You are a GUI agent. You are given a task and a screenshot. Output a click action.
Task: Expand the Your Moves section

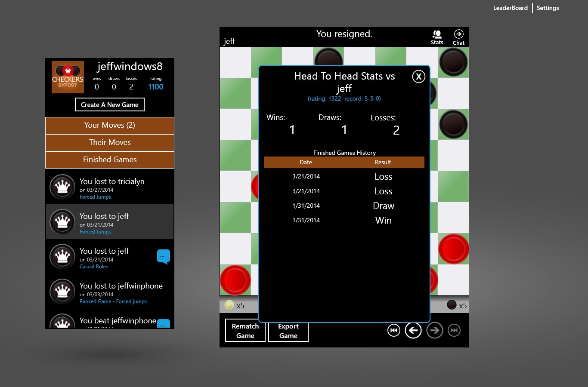tap(109, 125)
